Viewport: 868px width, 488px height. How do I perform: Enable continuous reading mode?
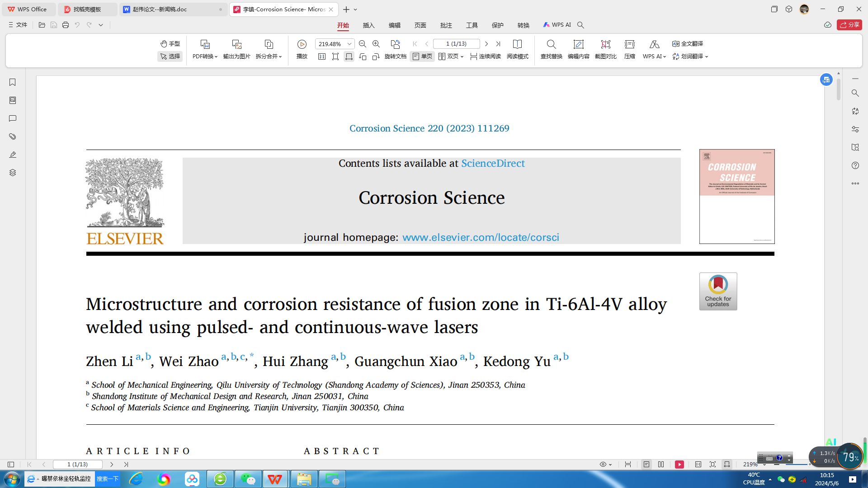(x=486, y=56)
